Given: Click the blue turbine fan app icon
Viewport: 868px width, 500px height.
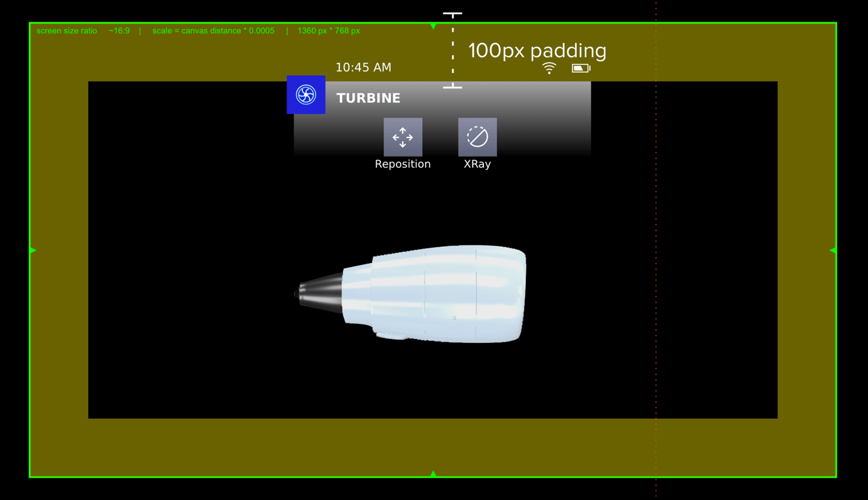Looking at the screenshot, I should (306, 95).
